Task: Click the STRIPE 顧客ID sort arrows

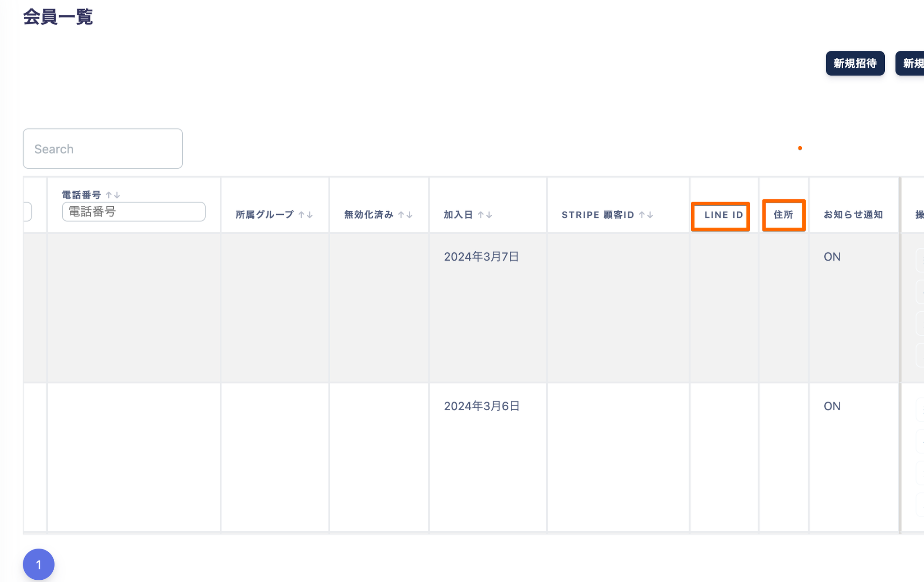Action: [x=646, y=215]
